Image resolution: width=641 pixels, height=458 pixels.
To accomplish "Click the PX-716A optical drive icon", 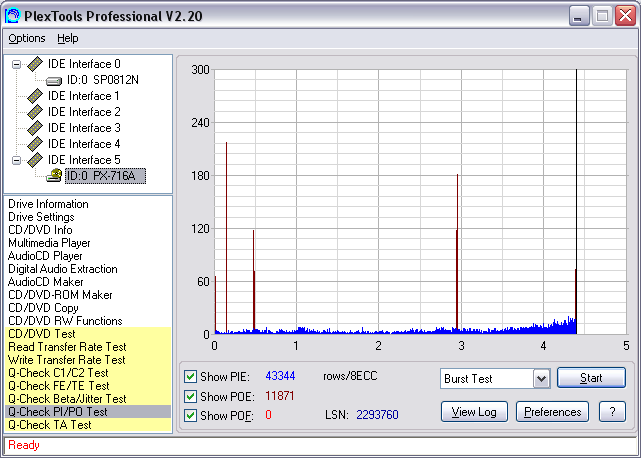I will coord(54,176).
